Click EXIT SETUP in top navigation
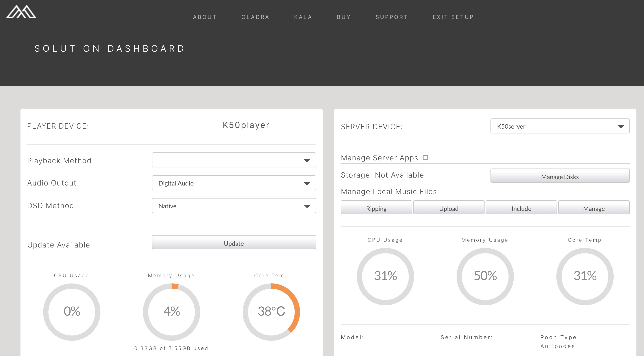The height and width of the screenshot is (356, 644). coord(453,17)
